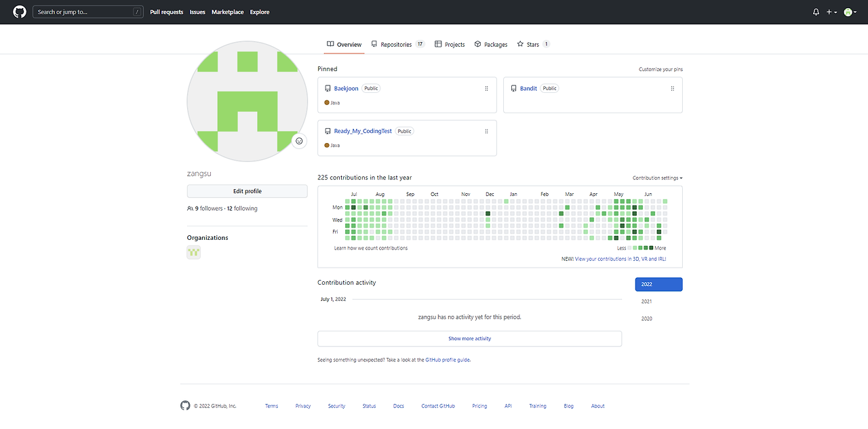868x429 pixels.
Task: Switch to the Projects tab
Action: (450, 44)
